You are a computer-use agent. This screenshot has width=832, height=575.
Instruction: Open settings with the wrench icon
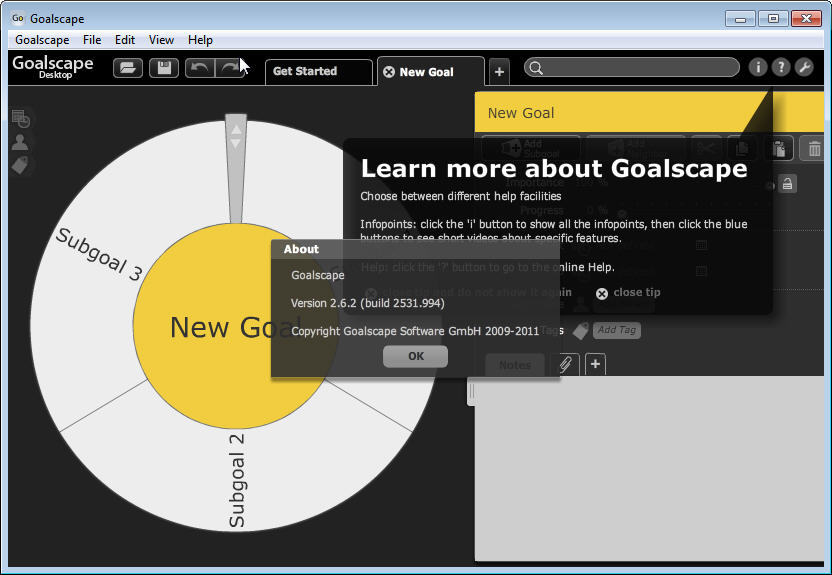coord(804,67)
